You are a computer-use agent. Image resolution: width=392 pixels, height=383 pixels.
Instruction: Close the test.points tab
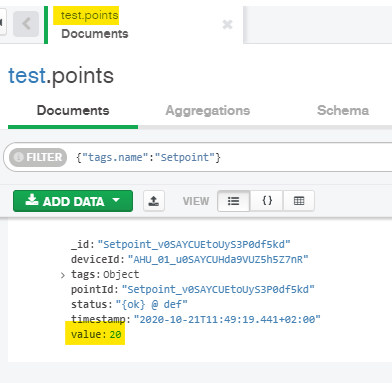tap(227, 24)
